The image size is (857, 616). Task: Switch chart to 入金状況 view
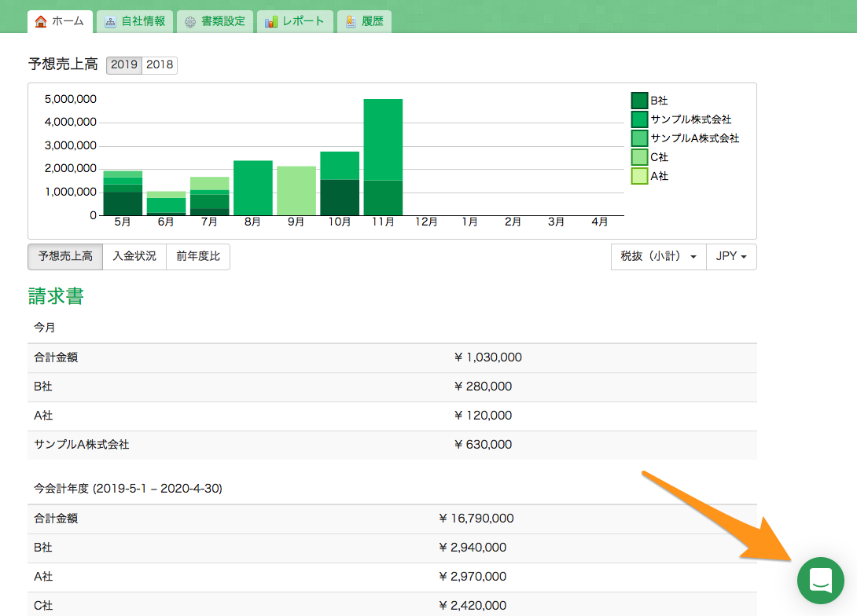coord(134,256)
